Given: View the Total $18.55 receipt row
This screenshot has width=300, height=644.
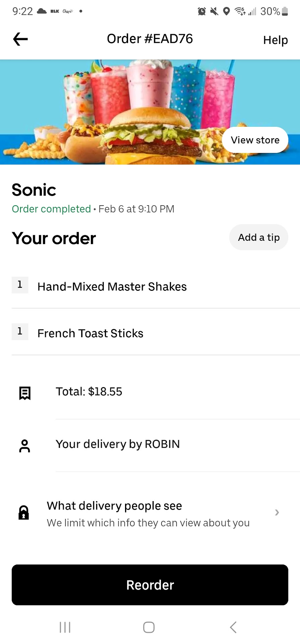Looking at the screenshot, I should pos(89,391).
